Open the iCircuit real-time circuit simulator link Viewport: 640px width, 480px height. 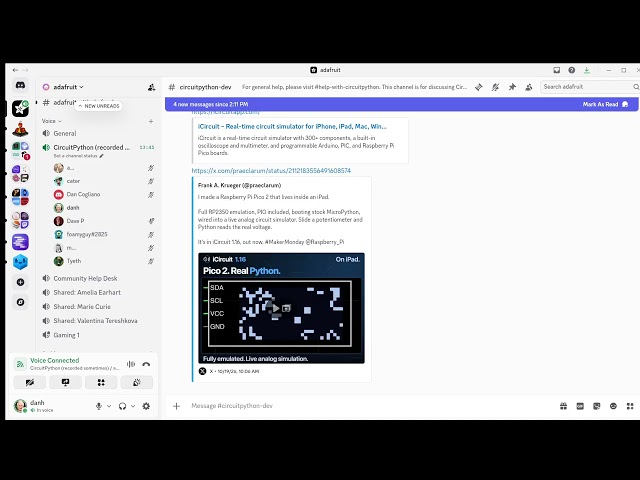[x=292, y=127]
